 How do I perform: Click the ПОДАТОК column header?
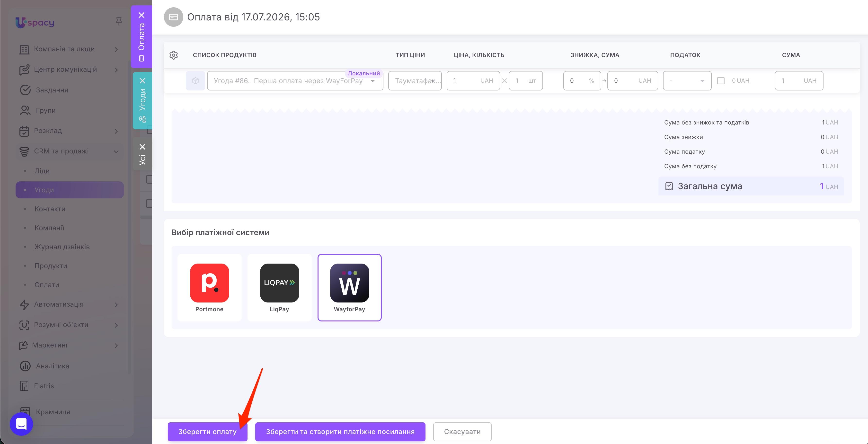tap(685, 55)
